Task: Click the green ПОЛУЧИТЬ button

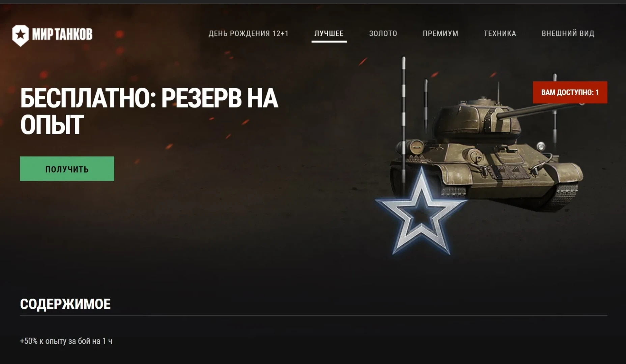Action: point(67,169)
